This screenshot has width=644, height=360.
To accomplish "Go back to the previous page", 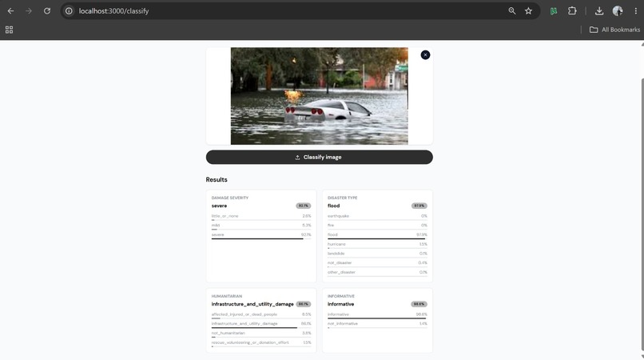I will 10,11.
